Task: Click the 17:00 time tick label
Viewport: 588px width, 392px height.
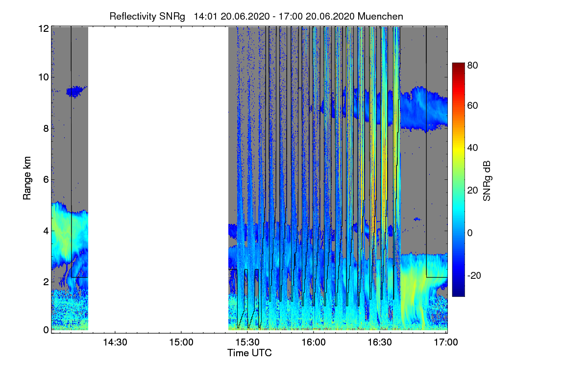Action: [446, 343]
